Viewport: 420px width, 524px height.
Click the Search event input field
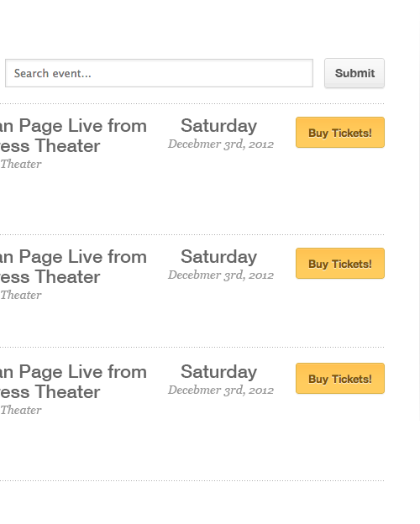pyautogui.click(x=159, y=73)
